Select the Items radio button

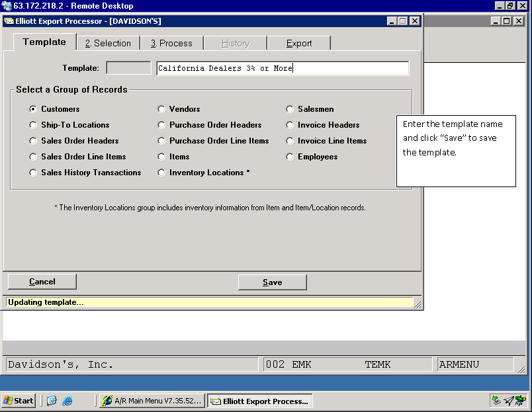161,157
